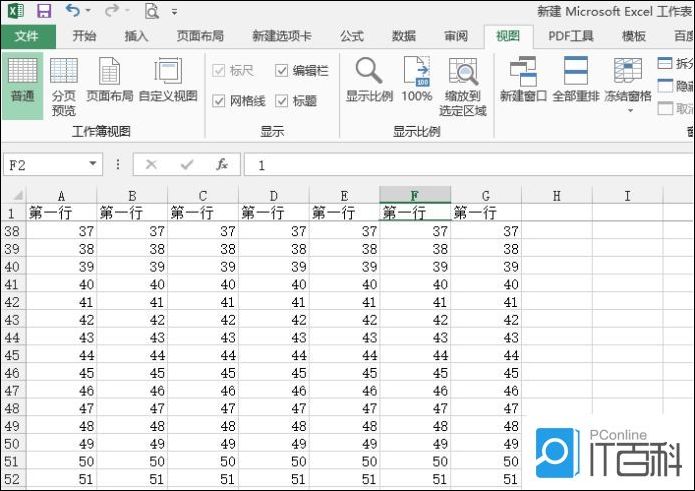The height and width of the screenshot is (491, 695).
Task: Save the workbook with the floppy icon
Action: pyautogui.click(x=44, y=11)
